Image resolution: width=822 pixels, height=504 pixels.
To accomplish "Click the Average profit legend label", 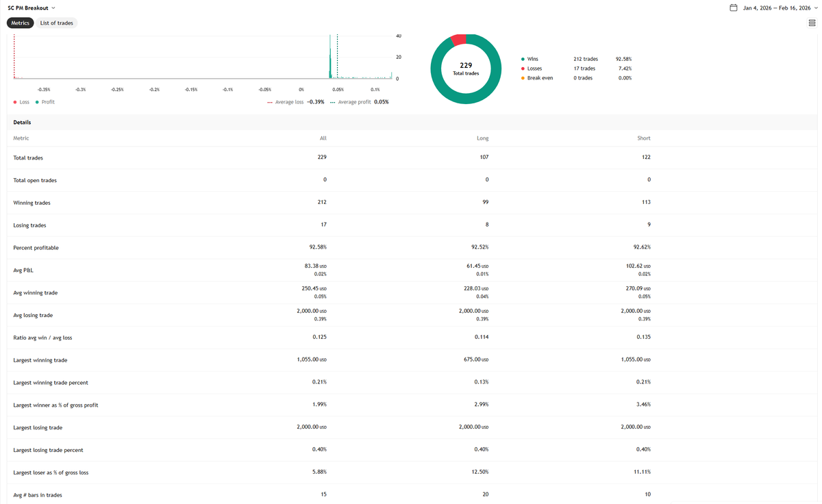I will [x=354, y=102].
